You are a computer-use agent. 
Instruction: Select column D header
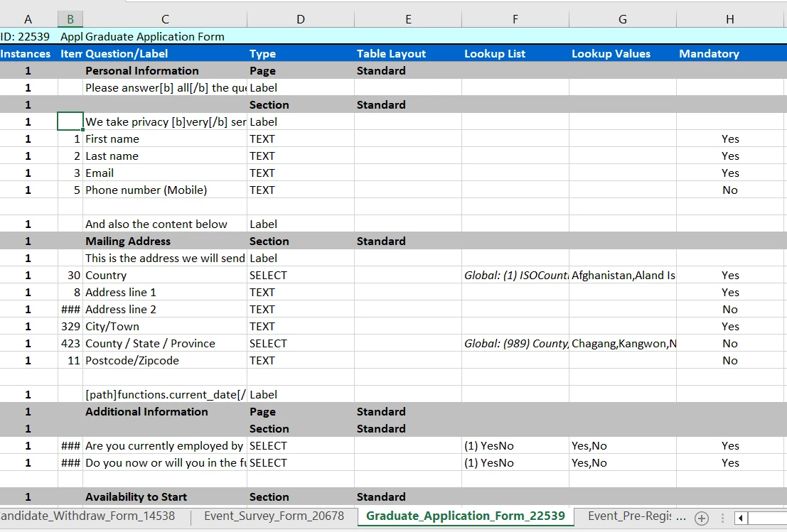(301, 19)
